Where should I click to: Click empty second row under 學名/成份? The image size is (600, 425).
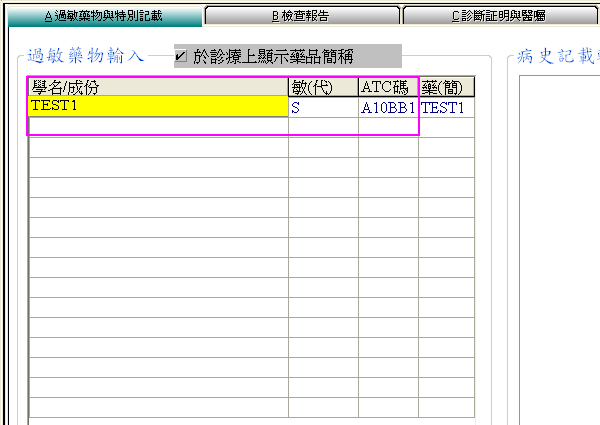(x=158, y=127)
